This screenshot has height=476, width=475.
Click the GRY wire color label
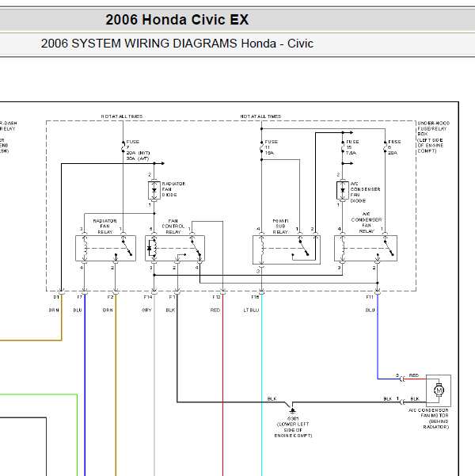(x=146, y=310)
